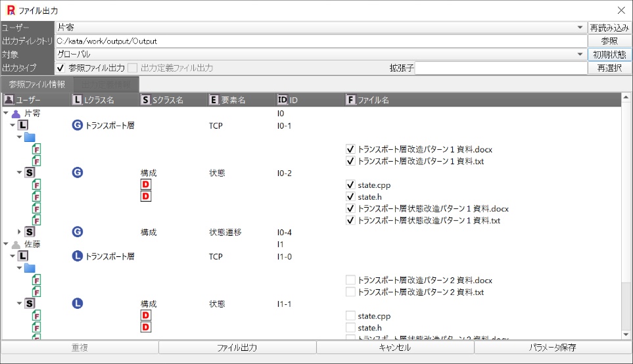The image size is (633, 364).
Task: Click the G global icon in row I0-2
Action: 77,173
